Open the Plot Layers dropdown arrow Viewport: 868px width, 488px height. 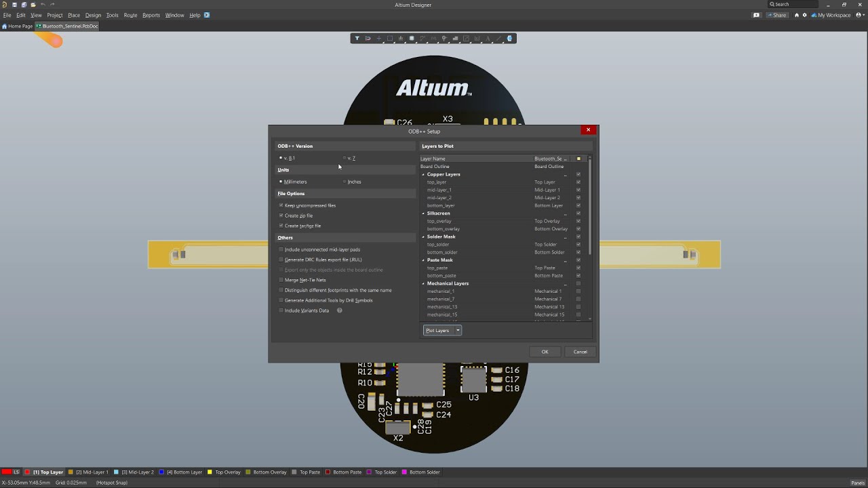click(x=458, y=331)
